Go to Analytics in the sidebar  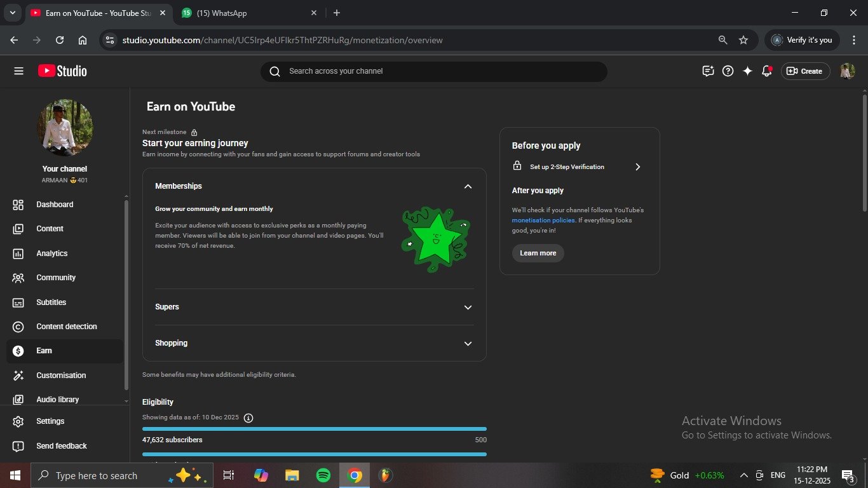(51, 254)
